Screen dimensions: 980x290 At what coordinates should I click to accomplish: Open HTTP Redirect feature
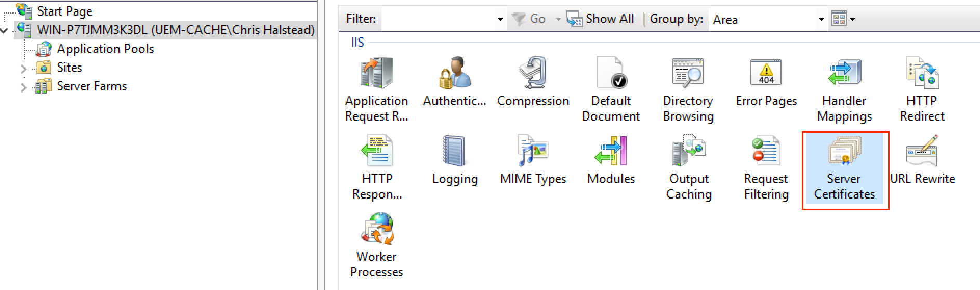[x=922, y=90]
